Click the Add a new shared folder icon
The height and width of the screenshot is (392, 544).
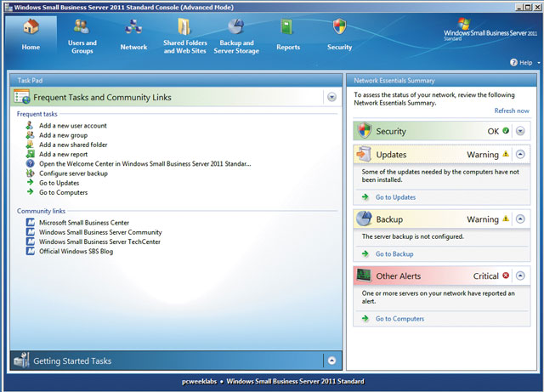(31, 145)
